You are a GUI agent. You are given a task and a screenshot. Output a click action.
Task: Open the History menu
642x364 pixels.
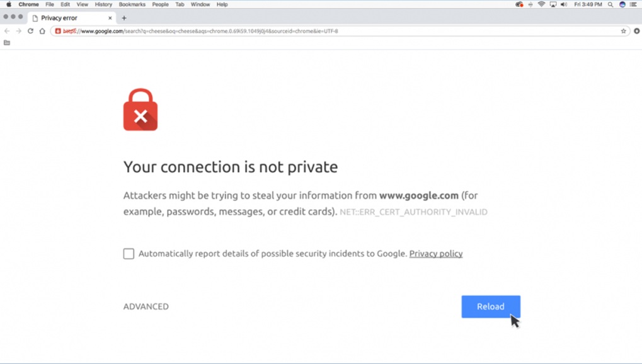[x=103, y=4]
